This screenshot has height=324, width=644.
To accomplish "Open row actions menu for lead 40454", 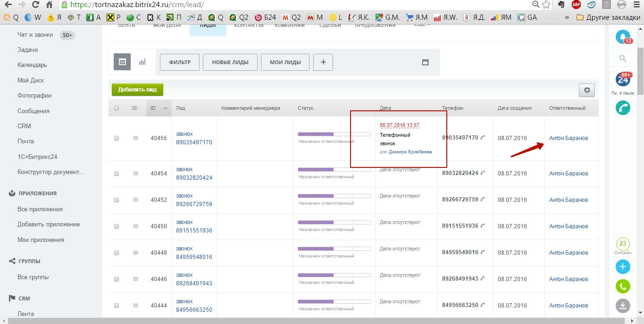I will [136, 173].
